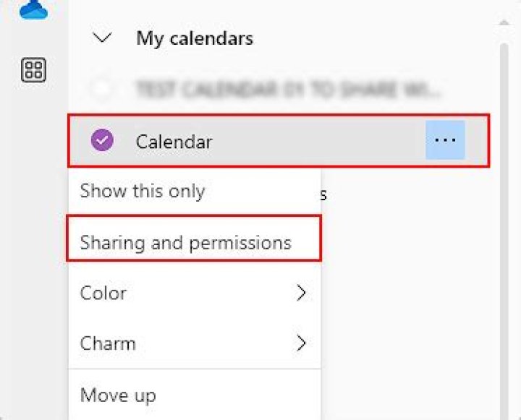Viewport: 521px width, 420px height.
Task: Open Sharing and permissions
Action: point(186,242)
